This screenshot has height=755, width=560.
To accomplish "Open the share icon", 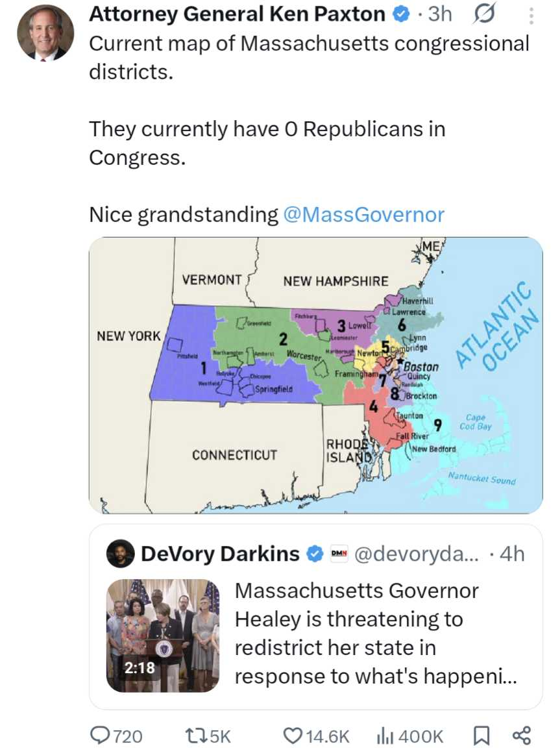I will (x=522, y=736).
